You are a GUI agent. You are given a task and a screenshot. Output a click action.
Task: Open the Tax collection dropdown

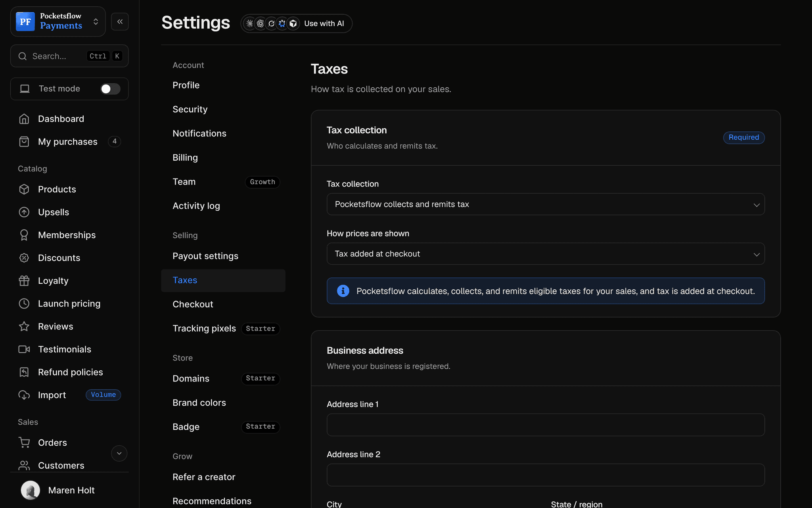pyautogui.click(x=546, y=204)
